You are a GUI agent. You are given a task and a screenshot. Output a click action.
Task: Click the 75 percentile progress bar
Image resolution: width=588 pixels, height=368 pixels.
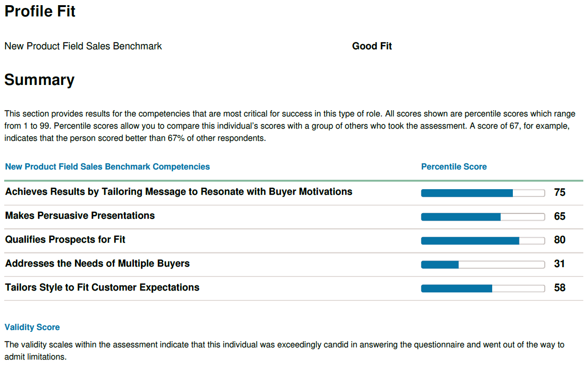tap(483, 193)
